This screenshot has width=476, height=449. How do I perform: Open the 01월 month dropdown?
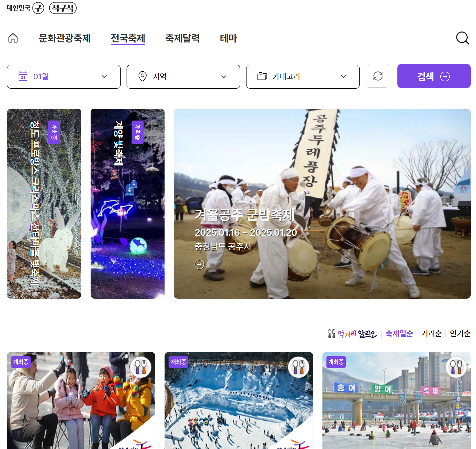pyautogui.click(x=64, y=76)
